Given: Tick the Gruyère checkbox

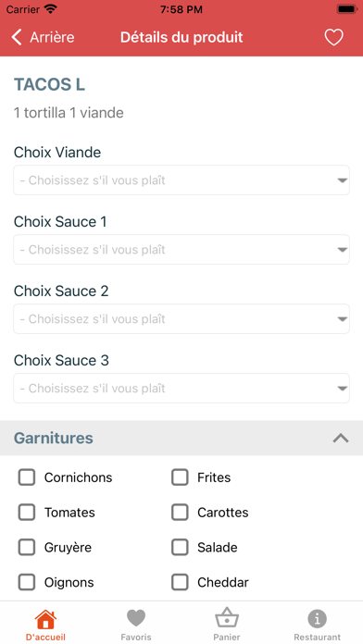Looking at the screenshot, I should click(27, 548).
